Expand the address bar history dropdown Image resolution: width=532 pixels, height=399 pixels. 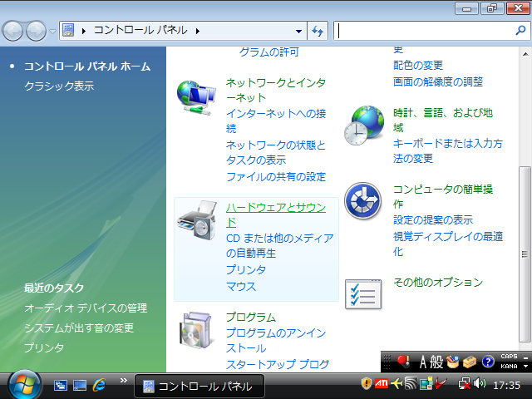pyautogui.click(x=298, y=32)
